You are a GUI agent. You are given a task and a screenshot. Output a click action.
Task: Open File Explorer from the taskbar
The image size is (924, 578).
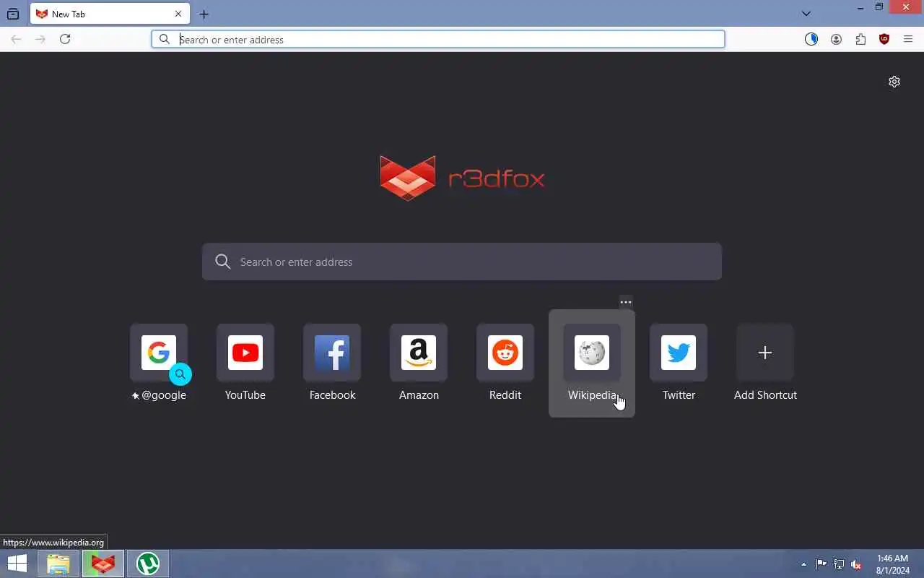[58, 564]
